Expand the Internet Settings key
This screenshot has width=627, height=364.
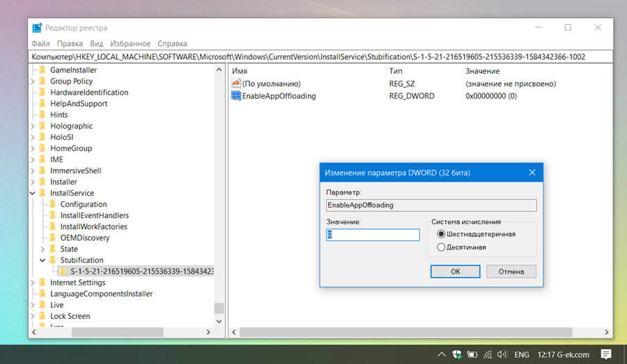coord(33,283)
